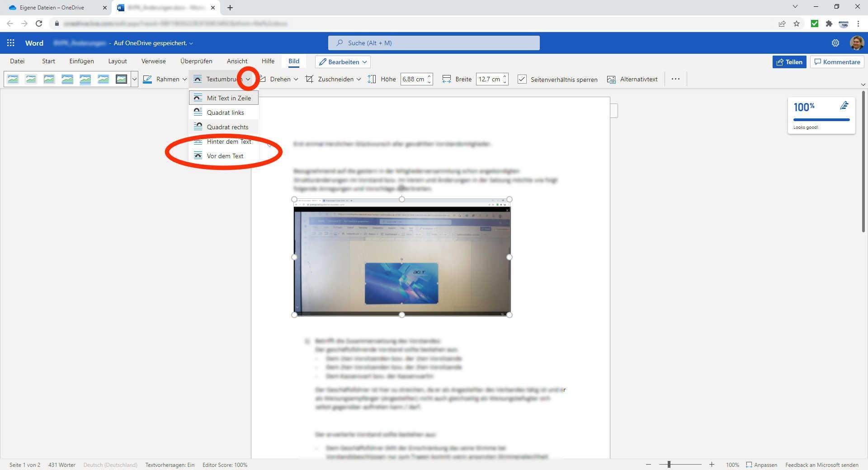Screen dimensions: 868x470
Task: Click the Breite width icon
Action: 447,79
